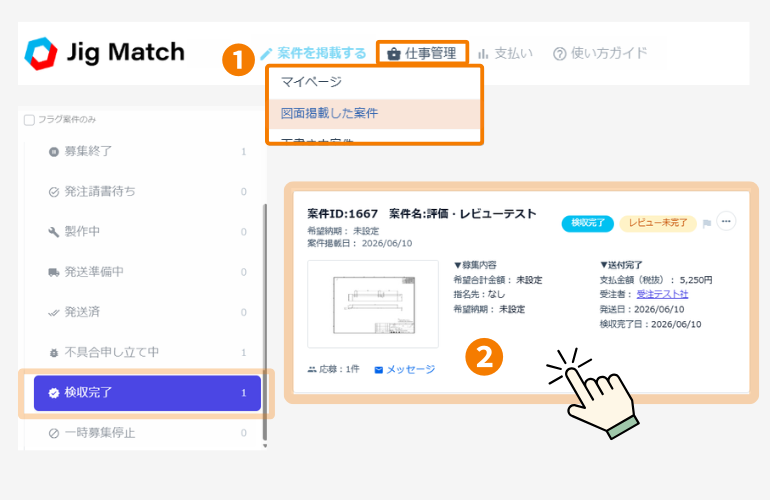This screenshot has width=770, height=500.
Task: Select 発送準備中 status filter
Action: pos(147,272)
